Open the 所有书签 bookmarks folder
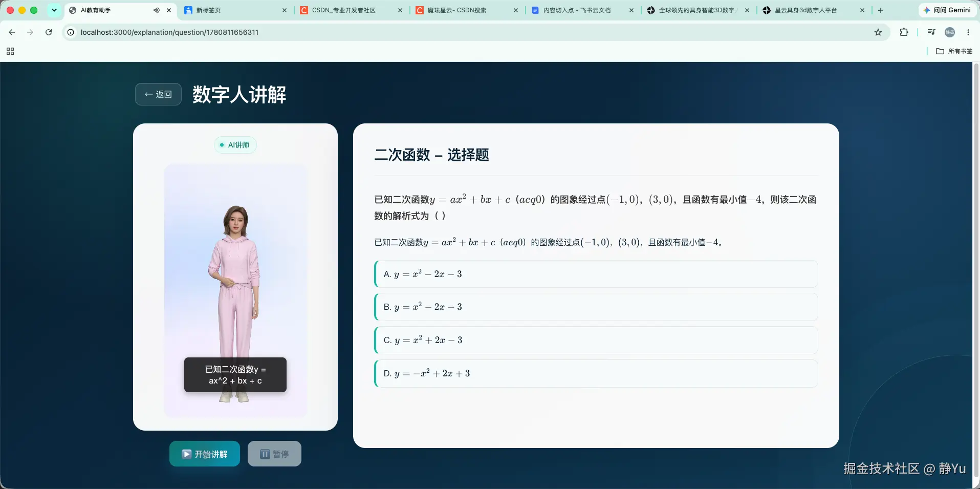Screen dimensions: 980x489 point(954,51)
